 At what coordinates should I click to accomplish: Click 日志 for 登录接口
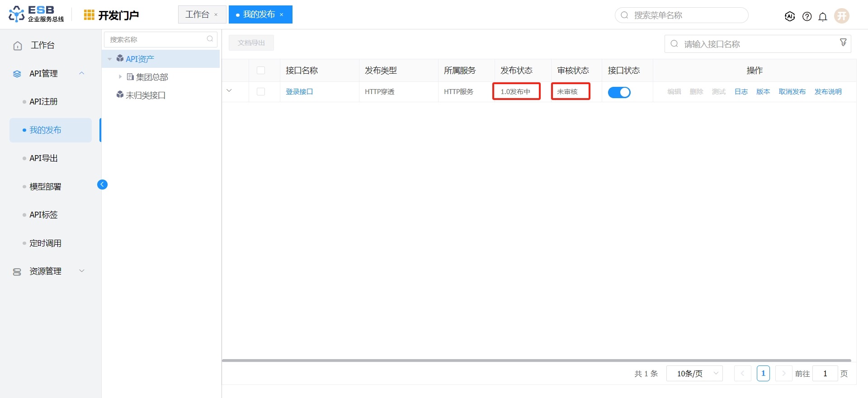coord(741,91)
